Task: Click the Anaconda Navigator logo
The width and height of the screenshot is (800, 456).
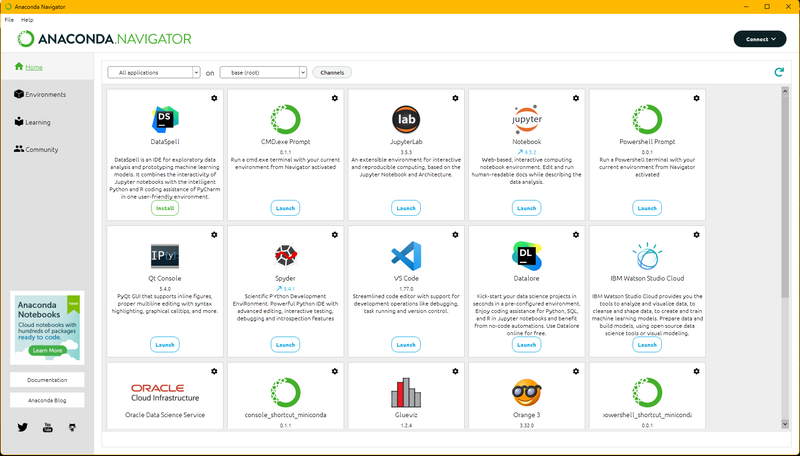Action: (105, 39)
